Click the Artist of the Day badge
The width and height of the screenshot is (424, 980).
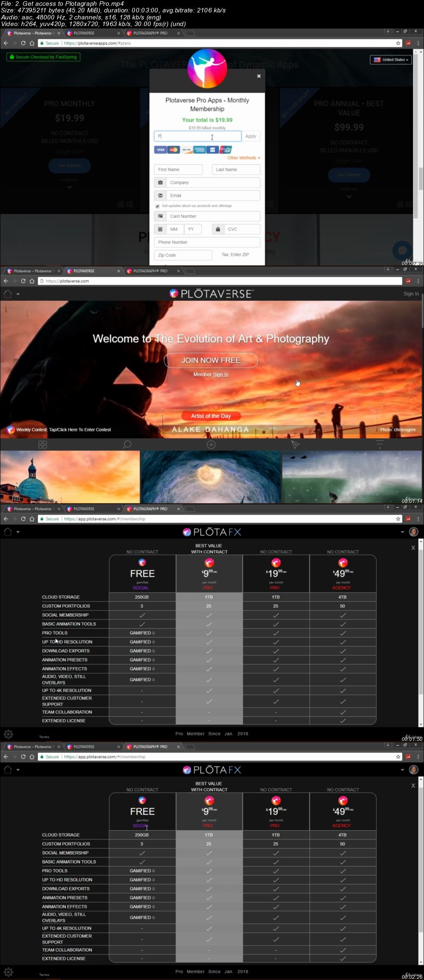(x=211, y=416)
